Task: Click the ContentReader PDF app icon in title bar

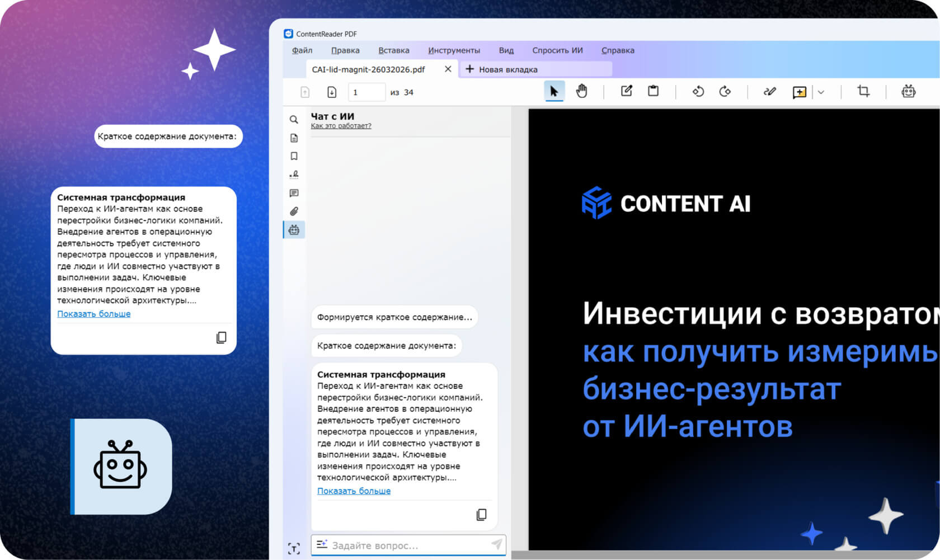Action: click(x=288, y=34)
